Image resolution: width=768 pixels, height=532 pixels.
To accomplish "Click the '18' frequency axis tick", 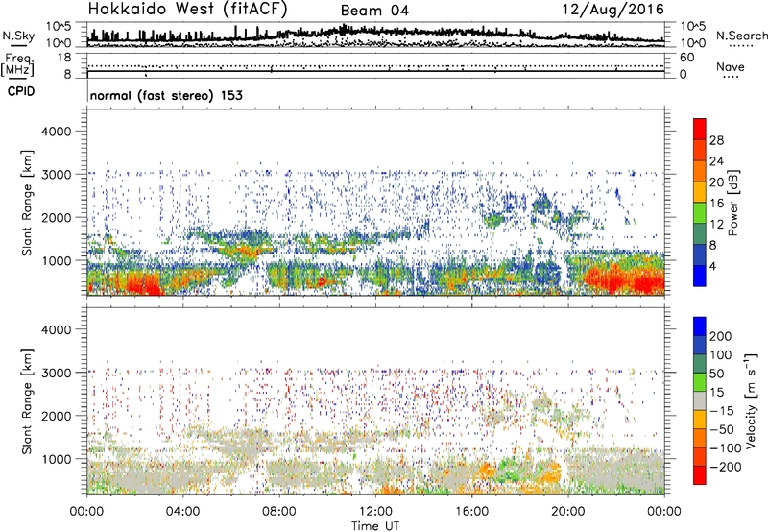I will (64, 58).
